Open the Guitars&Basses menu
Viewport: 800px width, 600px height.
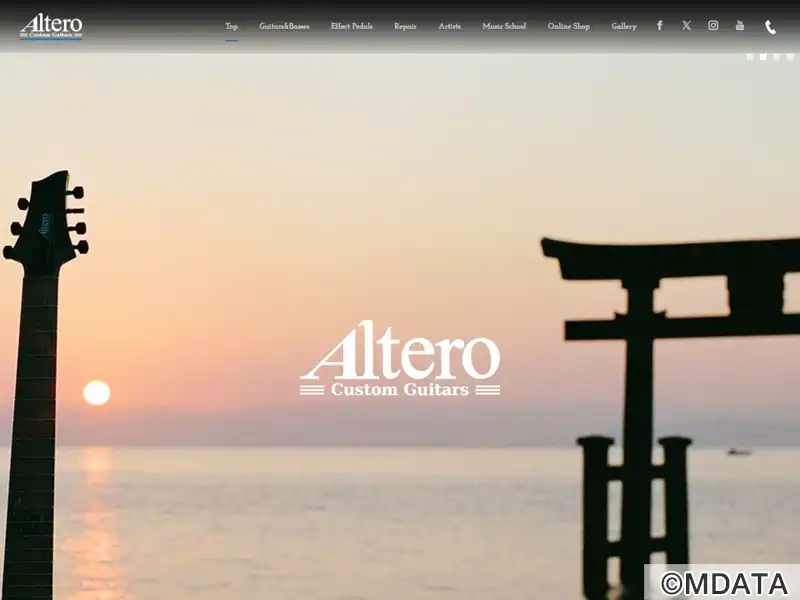(x=284, y=26)
